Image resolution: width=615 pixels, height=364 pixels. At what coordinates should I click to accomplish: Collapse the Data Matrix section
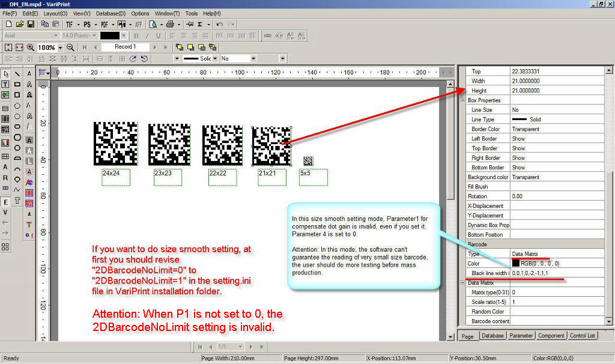coord(462,282)
